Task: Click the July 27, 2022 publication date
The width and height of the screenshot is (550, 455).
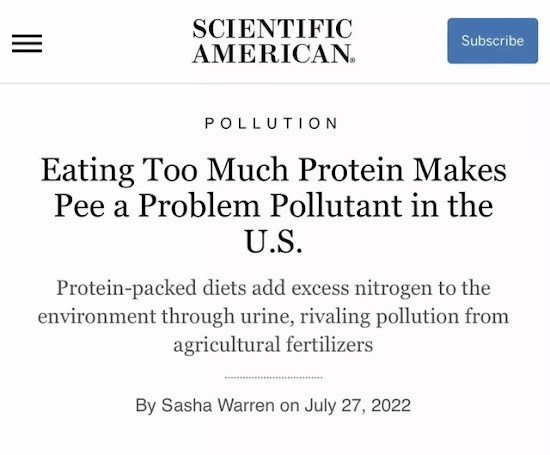Action: [x=358, y=406]
